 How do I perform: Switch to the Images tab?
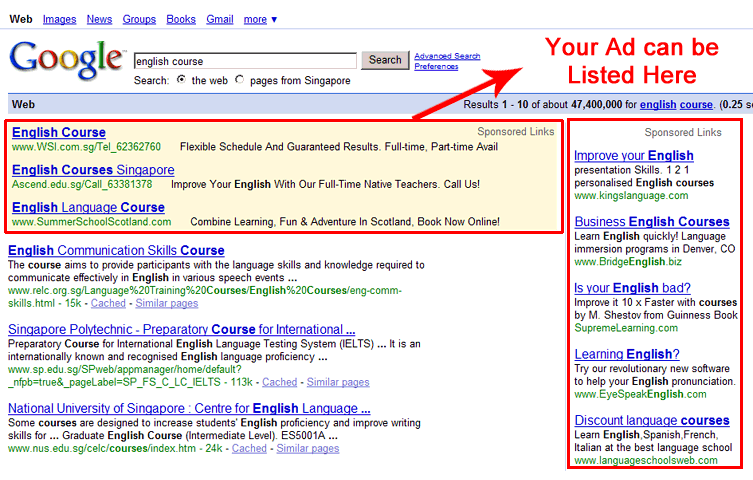pyautogui.click(x=60, y=20)
